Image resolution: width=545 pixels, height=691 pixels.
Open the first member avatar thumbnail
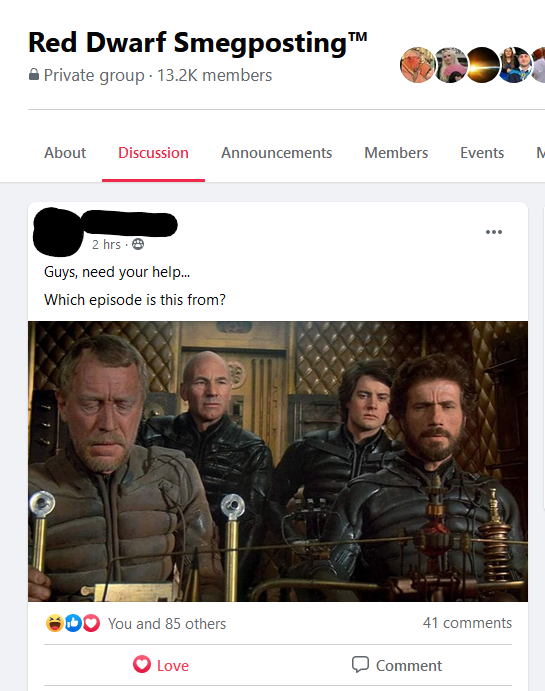tap(417, 65)
